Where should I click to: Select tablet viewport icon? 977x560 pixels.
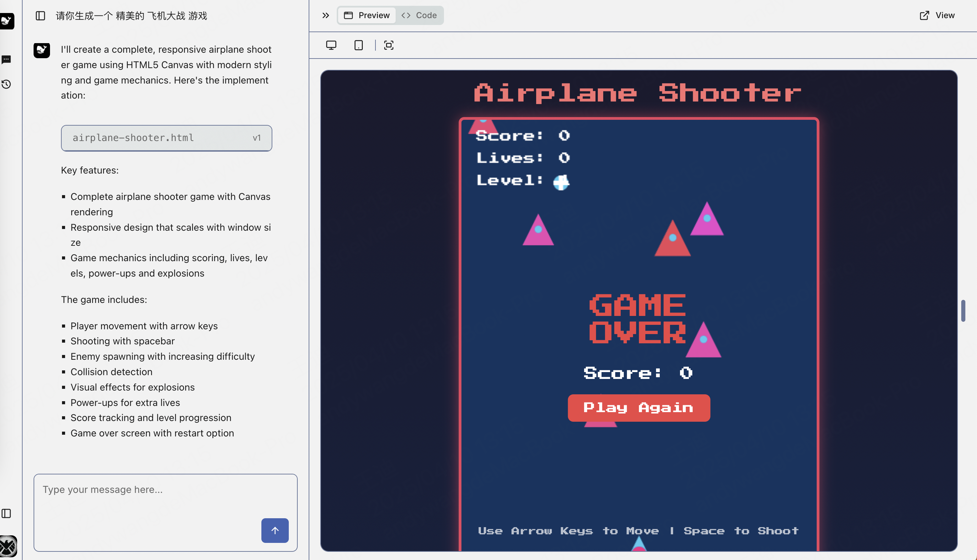[358, 46]
